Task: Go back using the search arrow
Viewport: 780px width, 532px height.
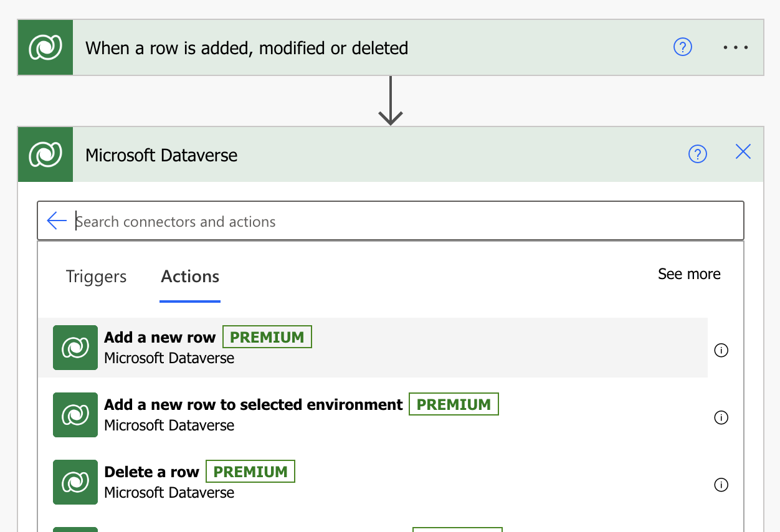Action: click(57, 221)
